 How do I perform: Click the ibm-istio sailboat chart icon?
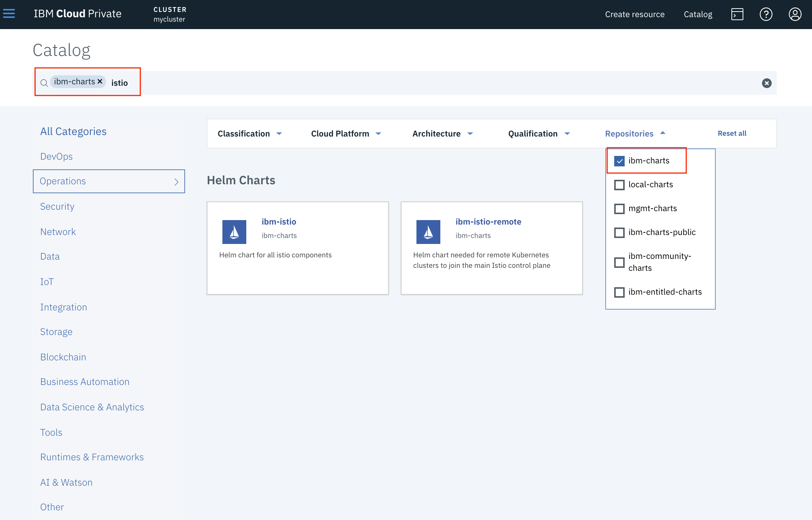coord(234,232)
